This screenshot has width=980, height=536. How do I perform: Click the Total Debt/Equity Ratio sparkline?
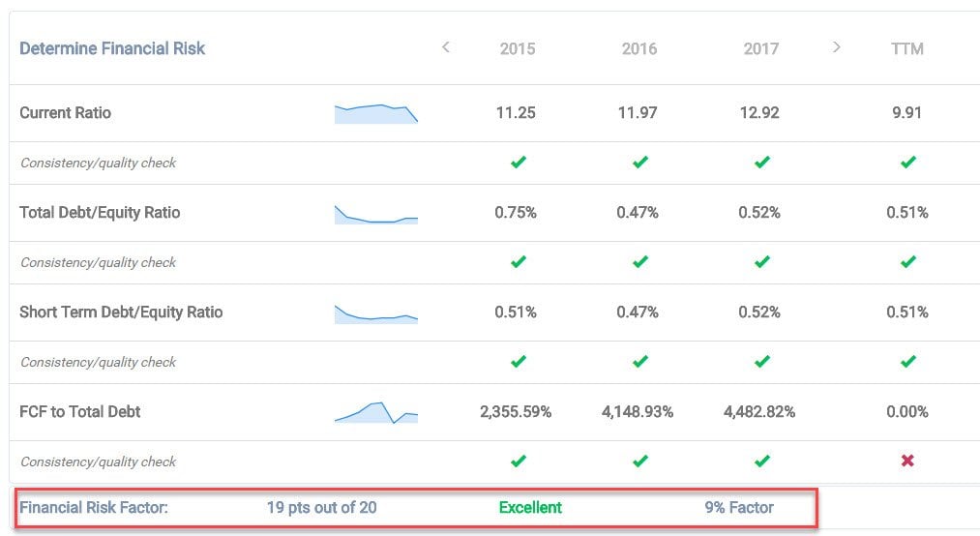pyautogui.click(x=376, y=215)
